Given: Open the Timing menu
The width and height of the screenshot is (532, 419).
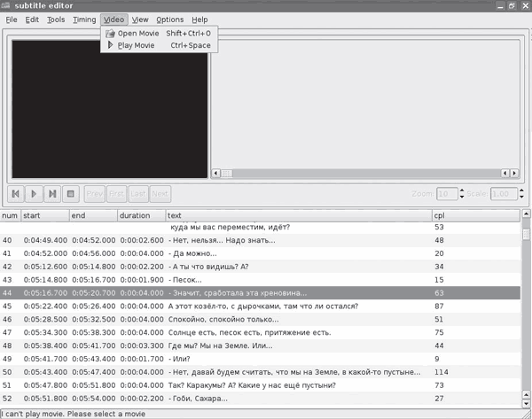Looking at the screenshot, I should 84,19.
